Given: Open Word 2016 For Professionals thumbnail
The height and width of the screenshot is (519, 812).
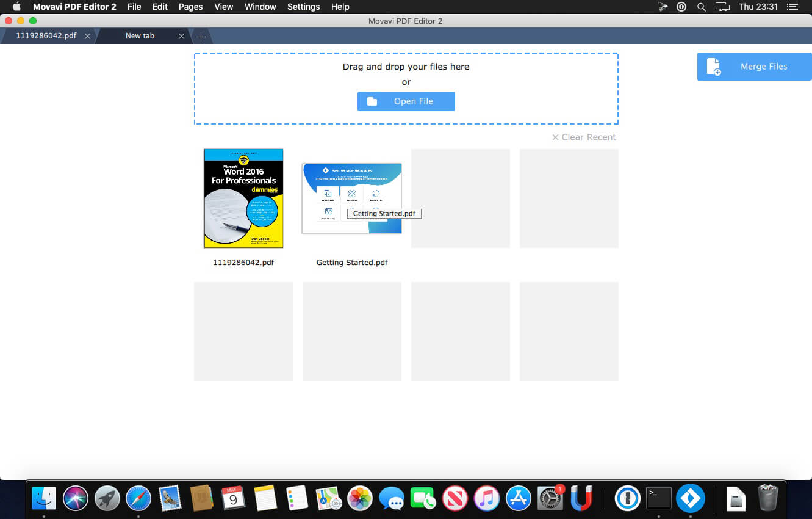Looking at the screenshot, I should [243, 198].
